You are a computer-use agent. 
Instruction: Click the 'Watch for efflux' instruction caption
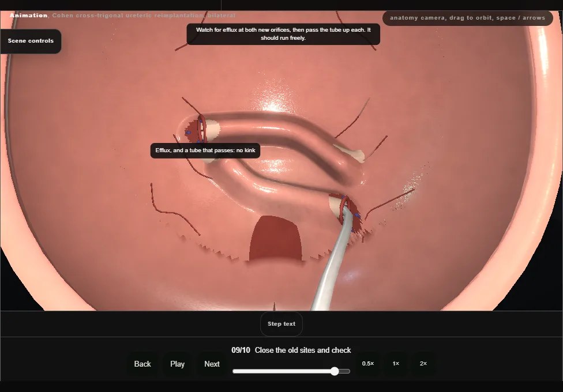283,34
